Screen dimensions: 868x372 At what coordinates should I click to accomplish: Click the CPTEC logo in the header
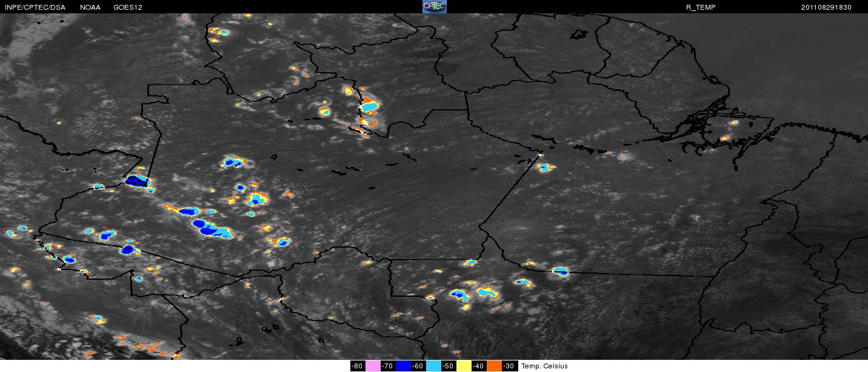point(435,7)
